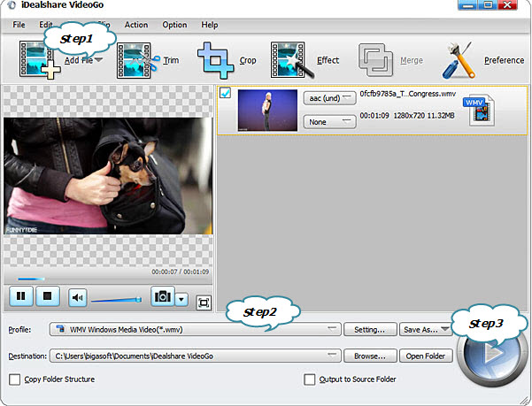Click the Save As... button
Image resolution: width=532 pixels, height=406 pixels.
[x=426, y=329]
